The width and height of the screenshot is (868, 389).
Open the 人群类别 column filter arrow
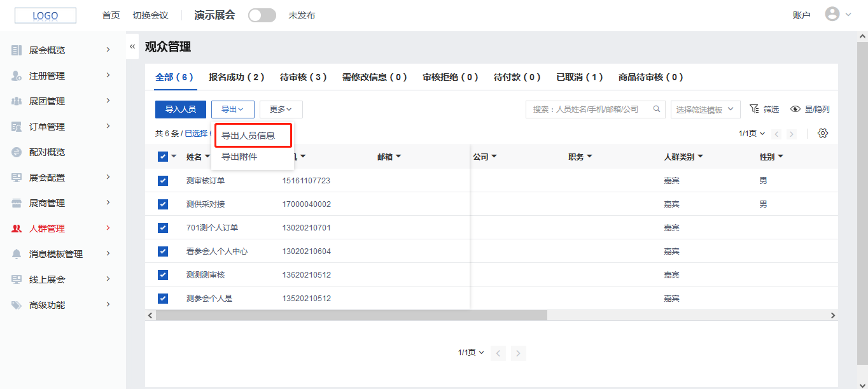pos(700,157)
